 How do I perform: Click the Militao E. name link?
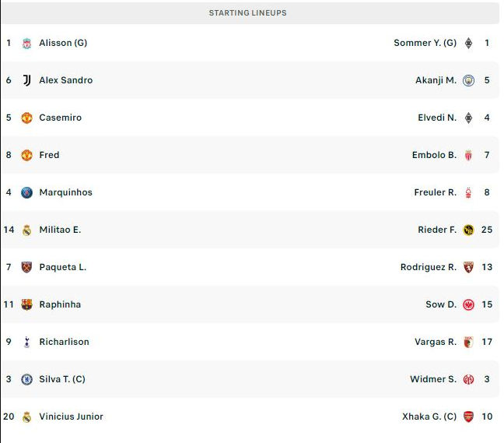[x=60, y=230]
